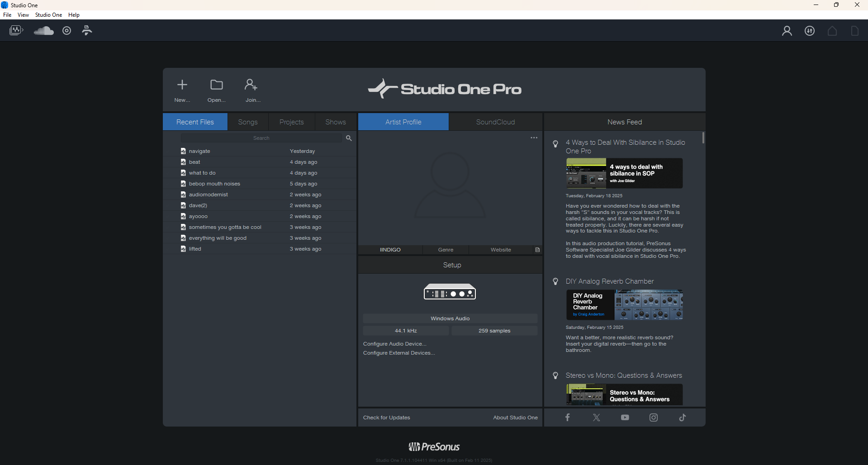Screen dimensions: 868x465
Task: Click the downloads/transfers circle icon
Action: point(810,31)
